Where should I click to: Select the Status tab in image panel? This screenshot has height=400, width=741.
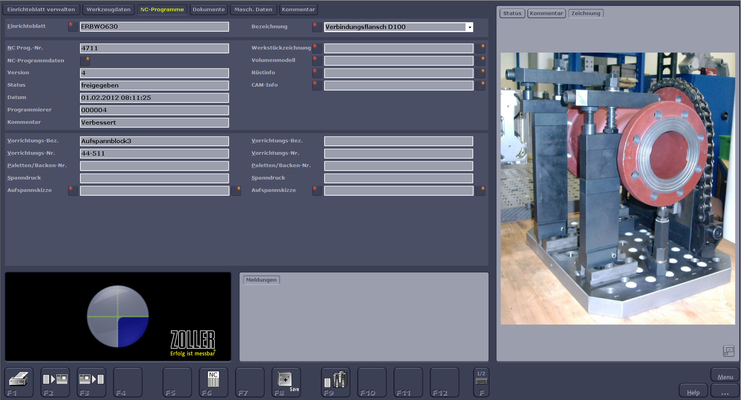tap(512, 13)
